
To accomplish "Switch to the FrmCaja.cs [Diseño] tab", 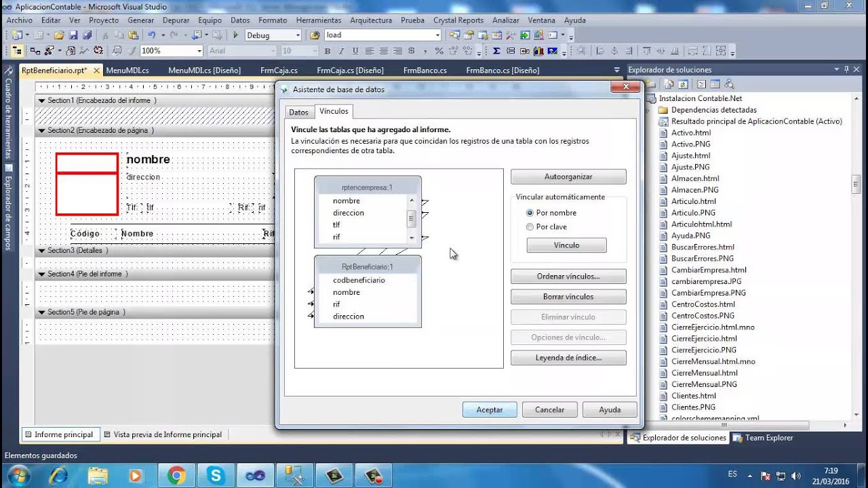I will point(350,70).
